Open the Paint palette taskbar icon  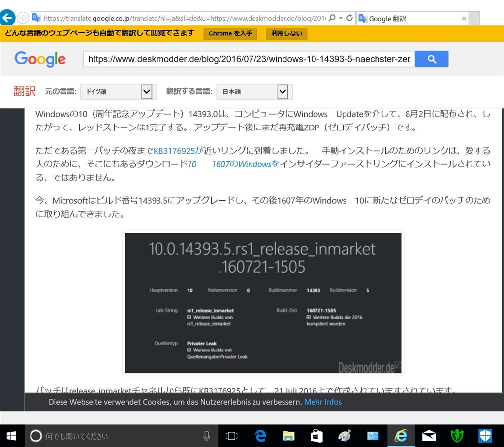345,436
